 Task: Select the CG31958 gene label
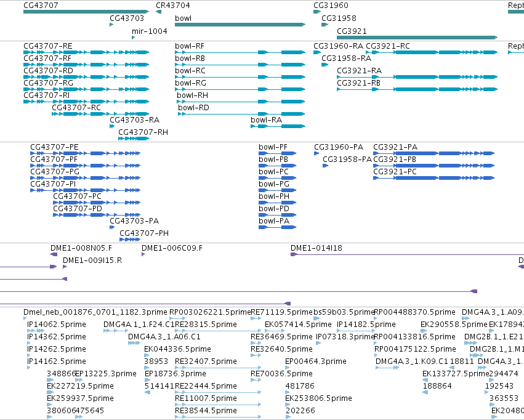tap(339, 18)
